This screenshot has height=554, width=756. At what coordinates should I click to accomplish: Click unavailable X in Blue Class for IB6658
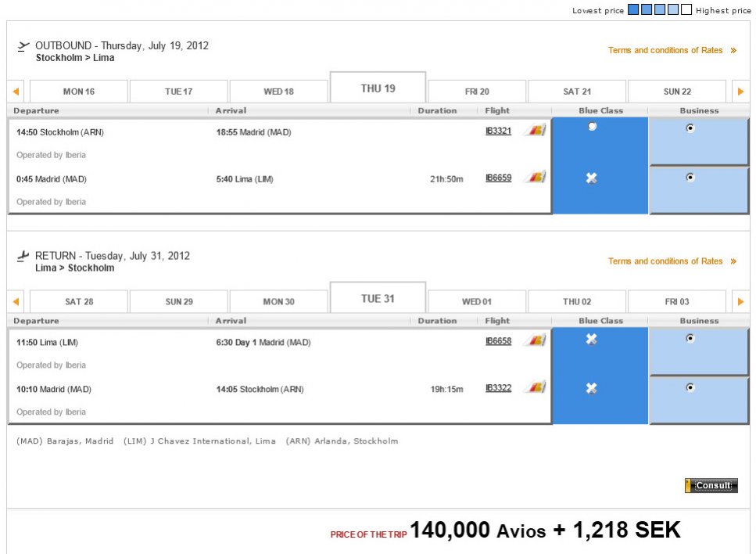(592, 339)
